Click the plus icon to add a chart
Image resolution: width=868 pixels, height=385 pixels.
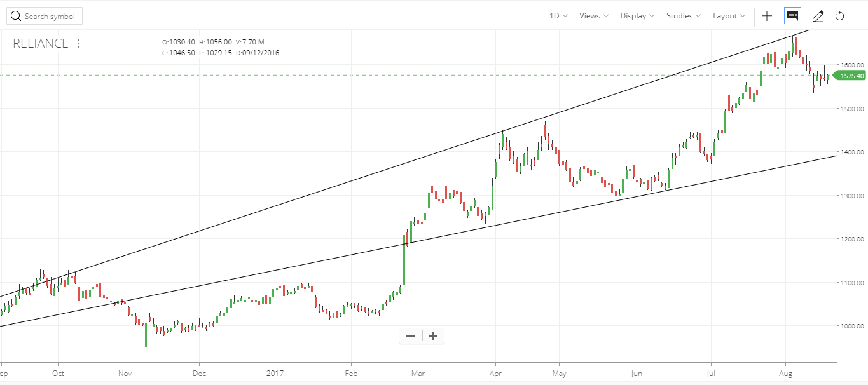pos(767,15)
